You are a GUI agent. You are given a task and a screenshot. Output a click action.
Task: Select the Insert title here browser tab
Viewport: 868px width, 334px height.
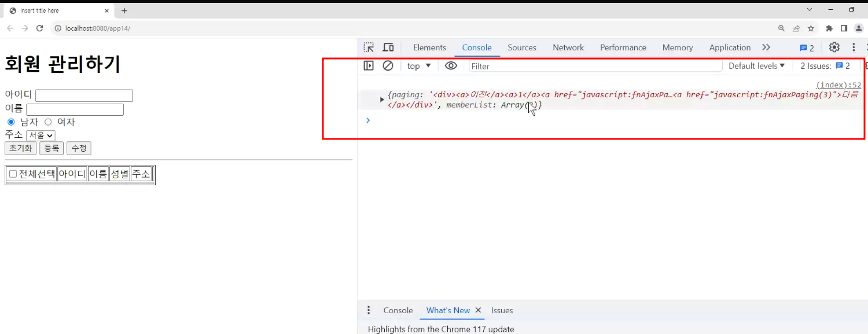[58, 10]
